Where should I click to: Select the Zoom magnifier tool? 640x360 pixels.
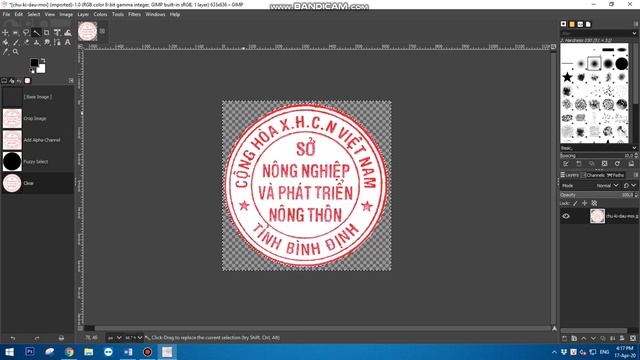[x=16, y=52]
